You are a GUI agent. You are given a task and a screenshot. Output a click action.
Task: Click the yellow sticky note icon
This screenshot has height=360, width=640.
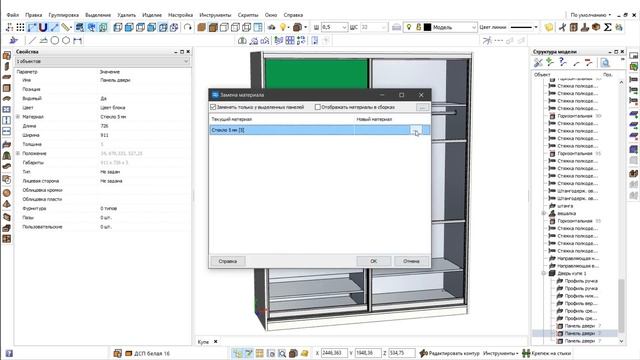pyautogui.click(x=549, y=27)
